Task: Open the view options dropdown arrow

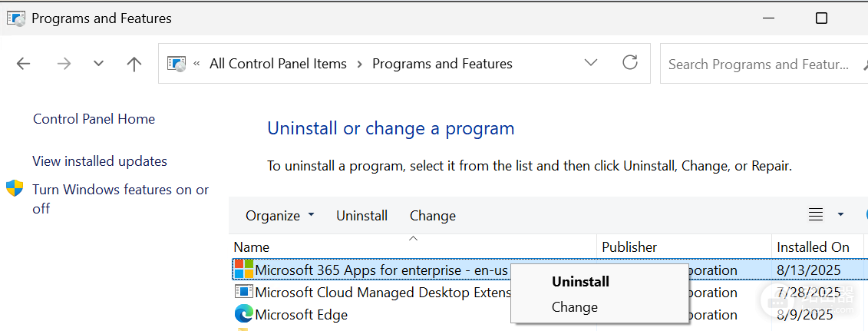Action: coord(841,214)
